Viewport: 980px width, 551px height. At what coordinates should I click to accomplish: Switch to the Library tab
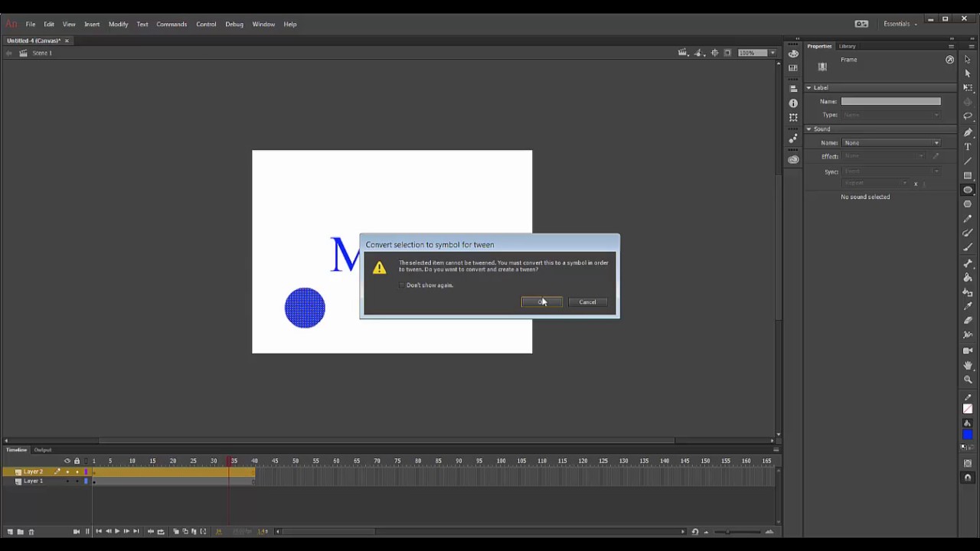(847, 46)
